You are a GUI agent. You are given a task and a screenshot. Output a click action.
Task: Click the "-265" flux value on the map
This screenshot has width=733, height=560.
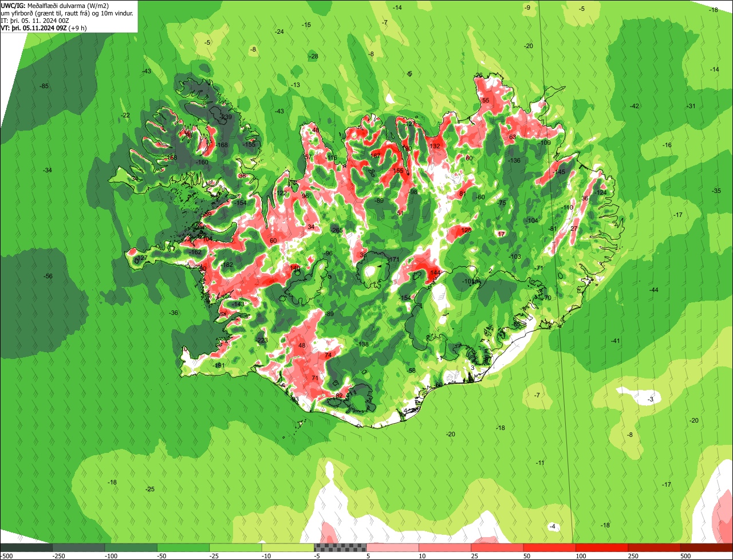tap(337, 230)
